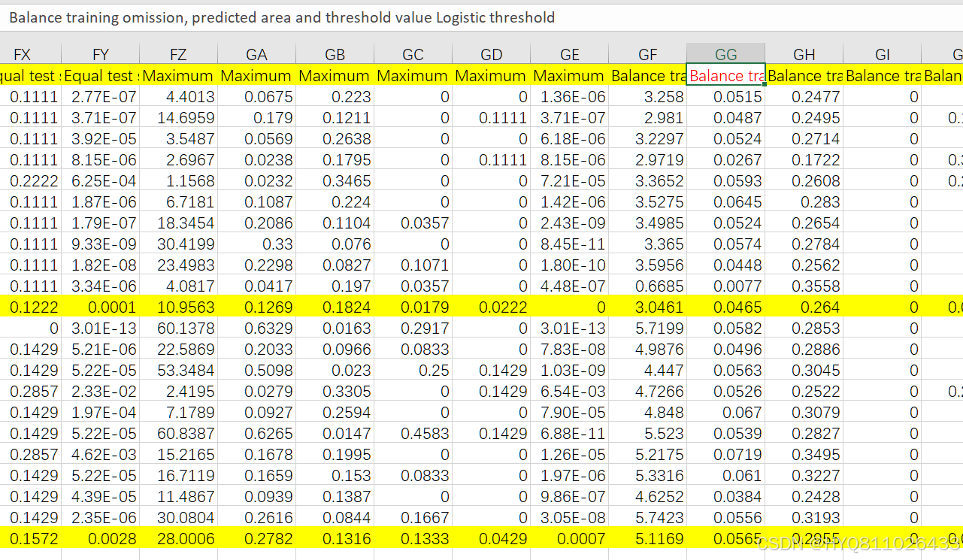Select column header GD

coord(492,54)
